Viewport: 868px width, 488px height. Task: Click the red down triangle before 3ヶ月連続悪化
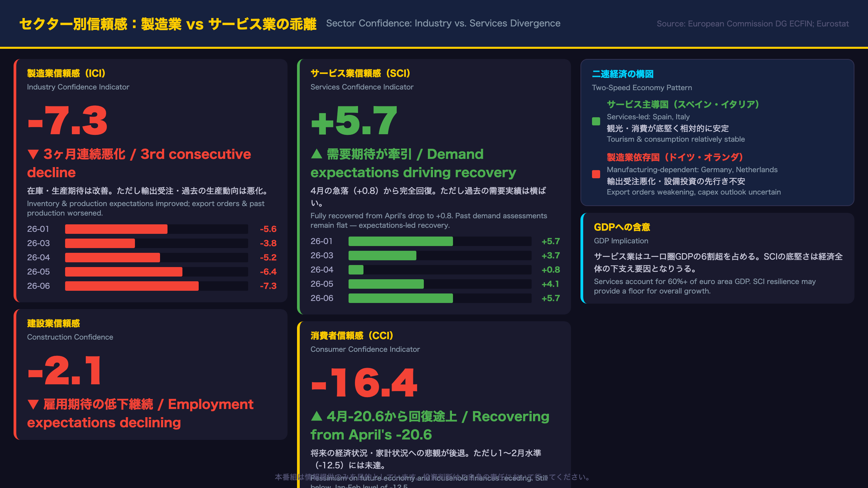(33, 155)
